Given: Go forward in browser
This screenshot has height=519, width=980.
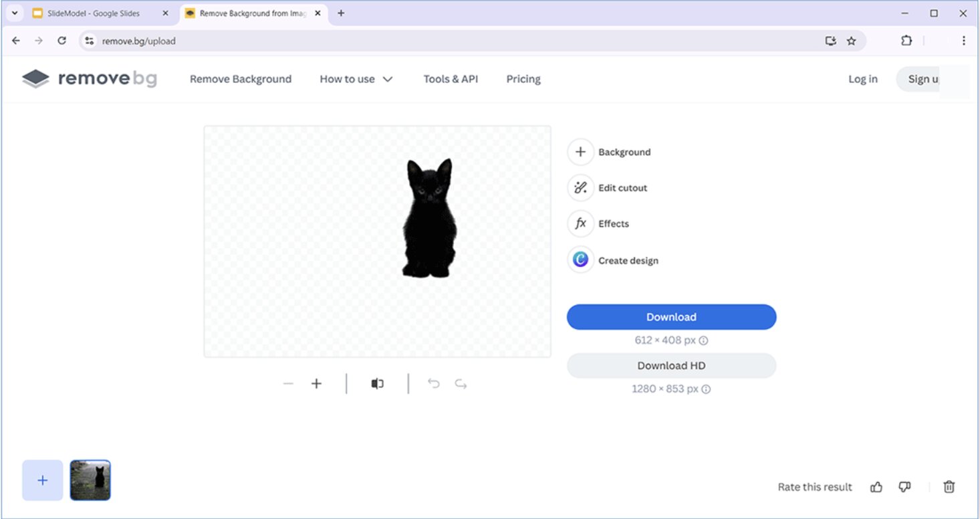Looking at the screenshot, I should (39, 41).
